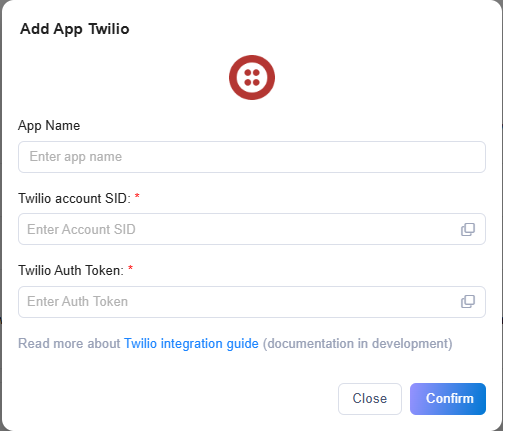This screenshot has height=431, width=506.
Task: Open the Twilio integration guide link
Action: [191, 344]
